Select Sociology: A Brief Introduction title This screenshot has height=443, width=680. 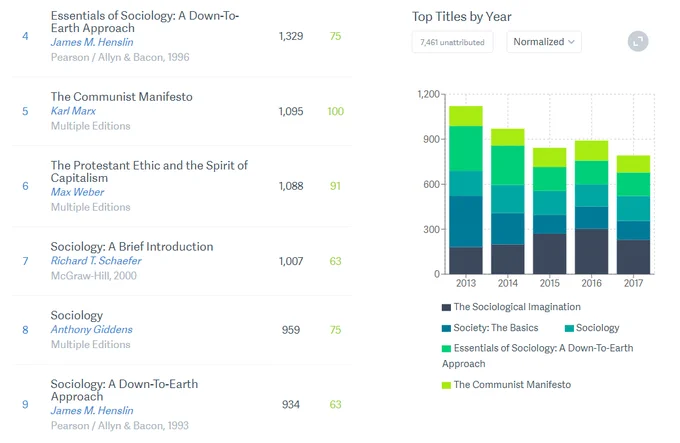click(132, 247)
